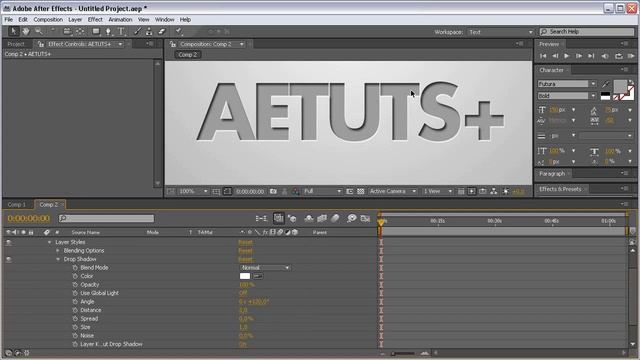Select the Eraser tool
This screenshot has height=360, width=640.
point(162,31)
